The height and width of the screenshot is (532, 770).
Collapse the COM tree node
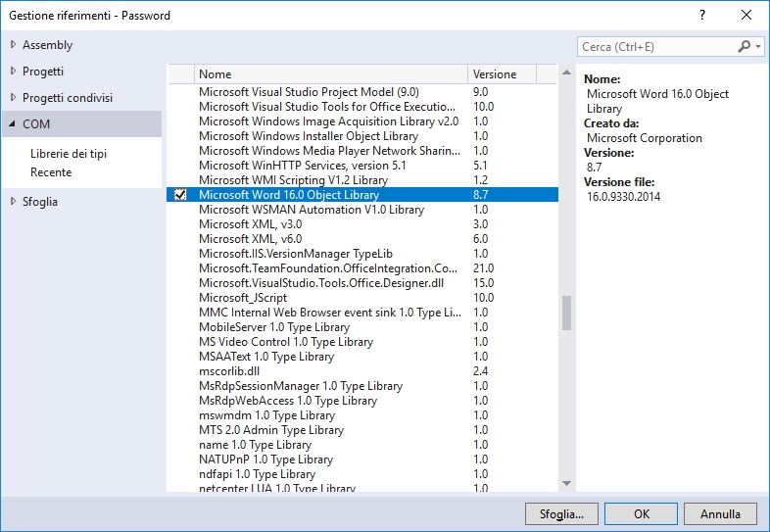(13, 124)
